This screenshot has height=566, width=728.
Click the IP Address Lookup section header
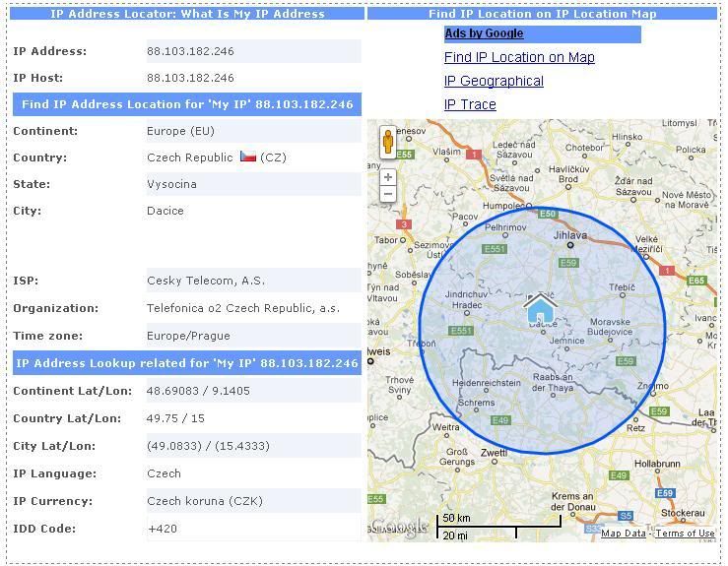pyautogui.click(x=187, y=363)
